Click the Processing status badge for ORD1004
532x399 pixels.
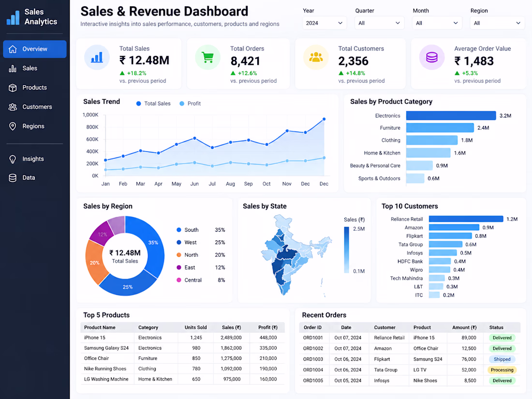tap(502, 370)
